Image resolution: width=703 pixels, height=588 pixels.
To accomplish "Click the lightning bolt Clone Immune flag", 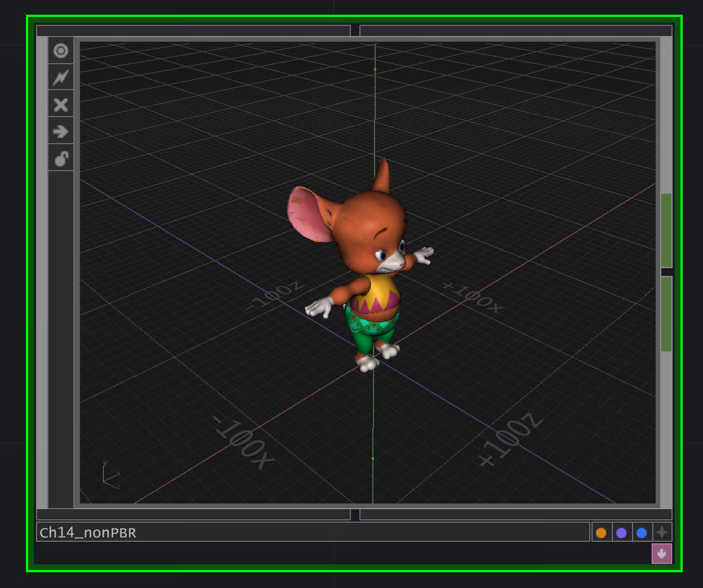I will (x=61, y=78).
